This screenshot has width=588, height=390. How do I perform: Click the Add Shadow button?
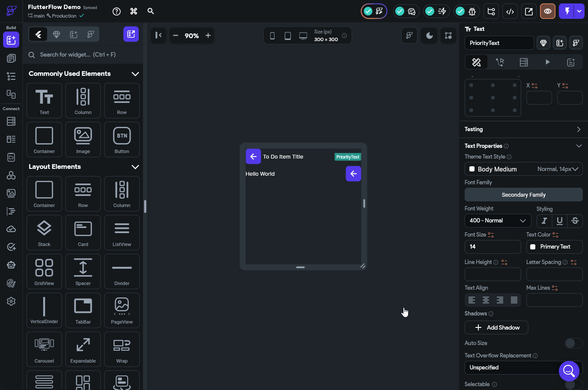[x=496, y=327]
